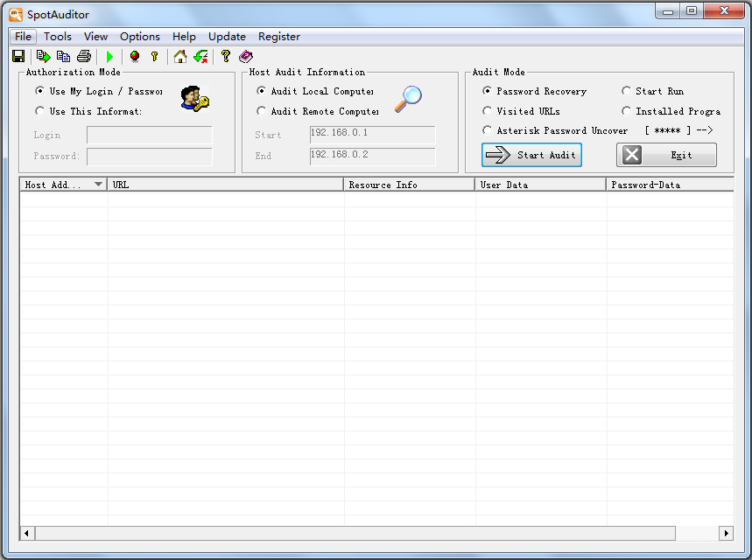The image size is (752, 560).
Task: Click the purple help book icon
Action: [x=246, y=56]
